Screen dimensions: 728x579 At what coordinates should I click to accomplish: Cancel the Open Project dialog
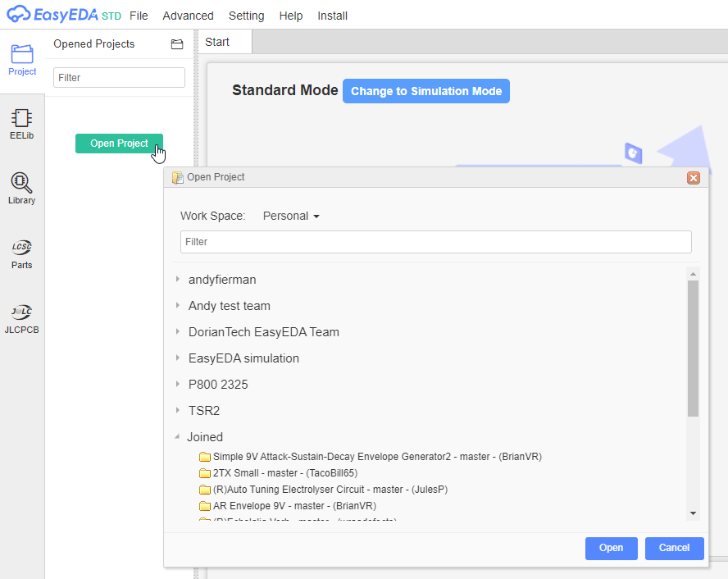pos(674,548)
